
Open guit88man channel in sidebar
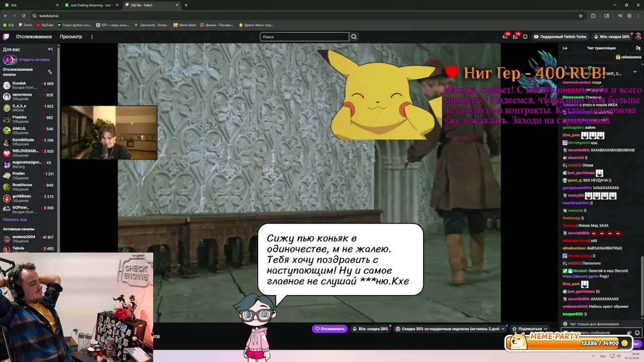pyautogui.click(x=30, y=198)
